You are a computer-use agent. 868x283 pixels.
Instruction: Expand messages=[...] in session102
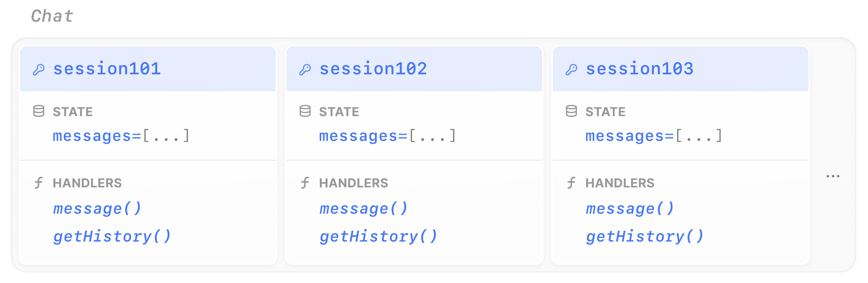388,136
